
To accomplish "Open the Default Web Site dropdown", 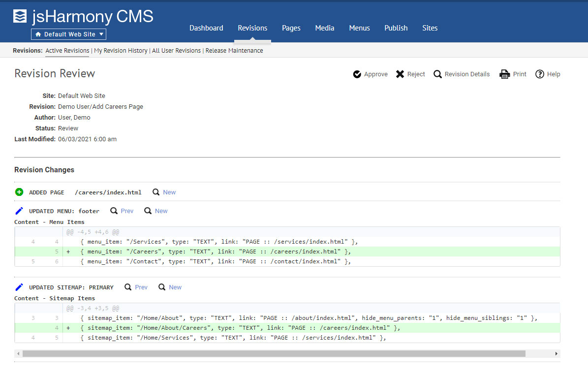I will (68, 34).
